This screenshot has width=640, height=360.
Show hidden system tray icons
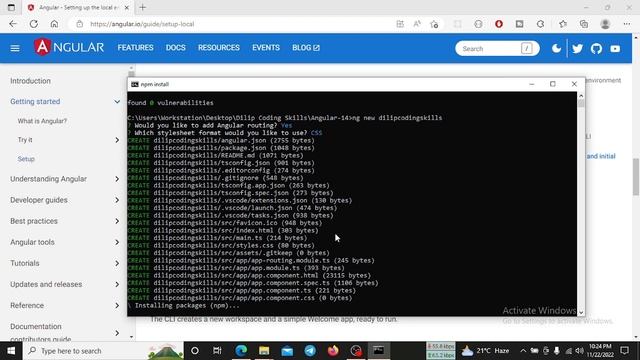(523, 351)
